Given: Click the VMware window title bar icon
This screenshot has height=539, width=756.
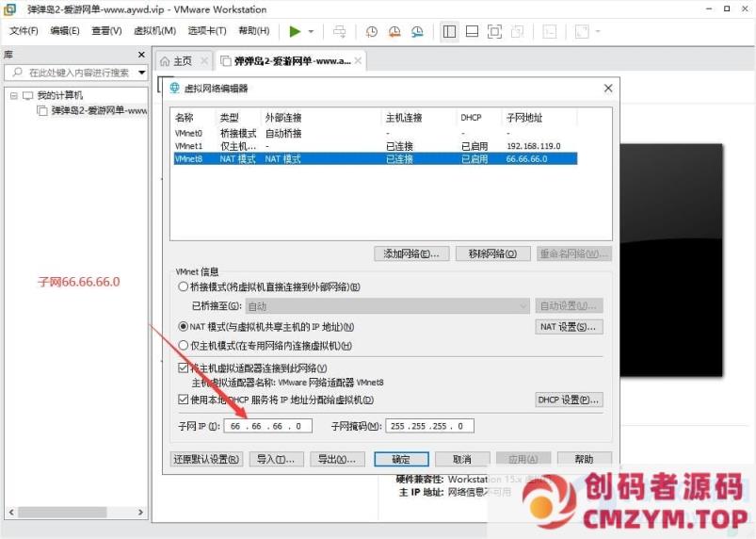Looking at the screenshot, I should (9, 9).
